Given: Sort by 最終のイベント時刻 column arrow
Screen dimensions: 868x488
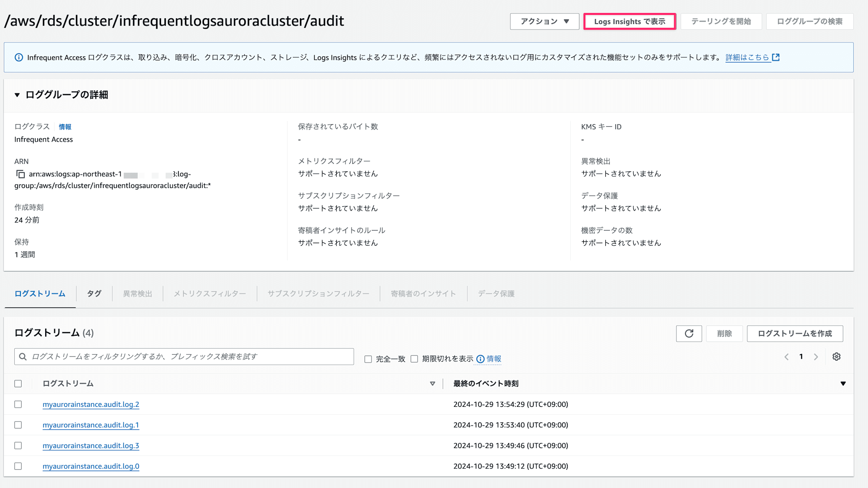Looking at the screenshot, I should [843, 384].
